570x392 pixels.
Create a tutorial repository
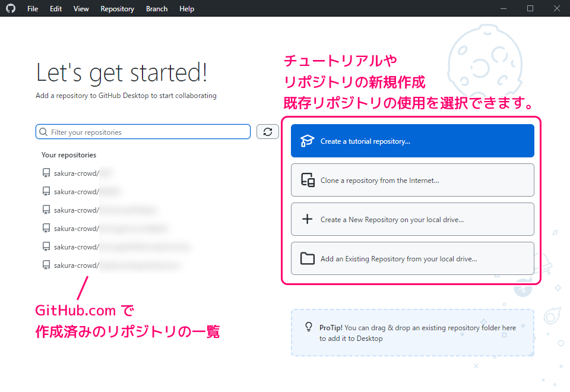[412, 141]
